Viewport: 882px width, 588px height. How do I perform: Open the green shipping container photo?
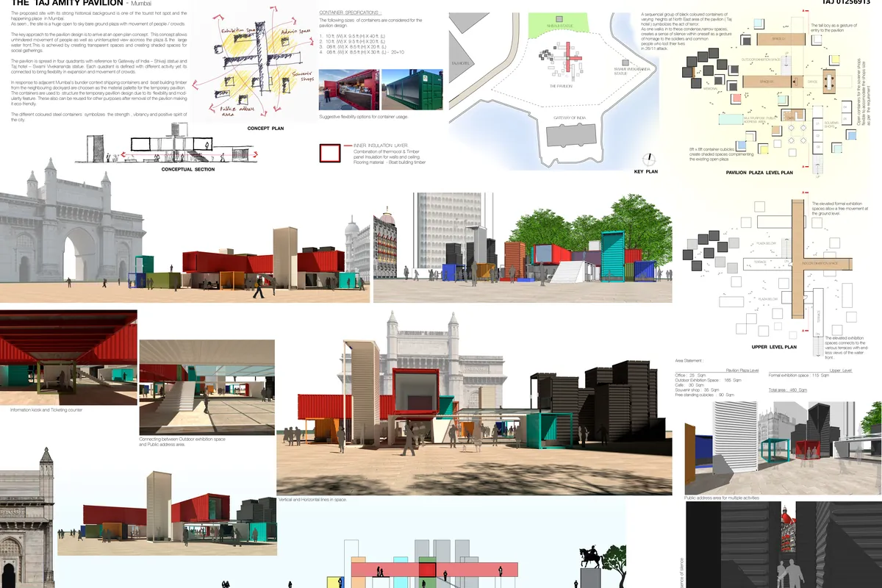(412, 90)
